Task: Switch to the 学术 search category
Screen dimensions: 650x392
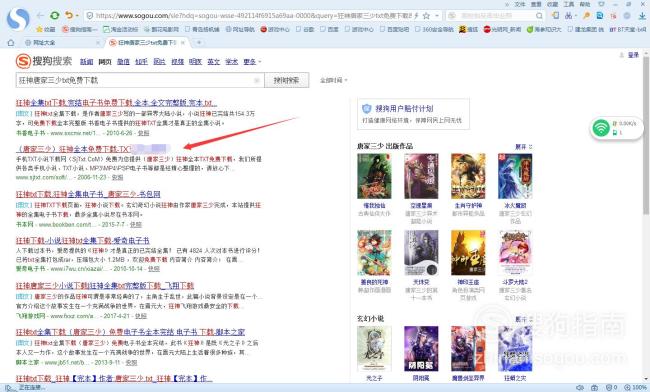Action: point(231,62)
